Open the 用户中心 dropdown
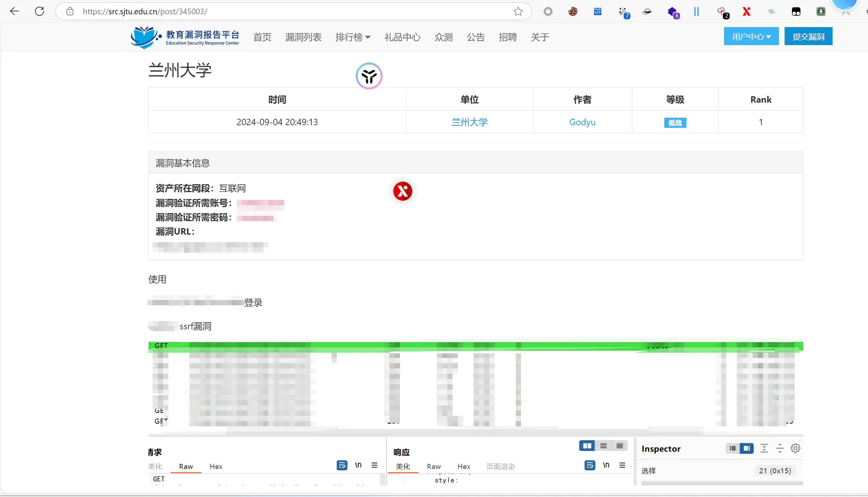Viewport: 868px width, 497px height. (751, 36)
